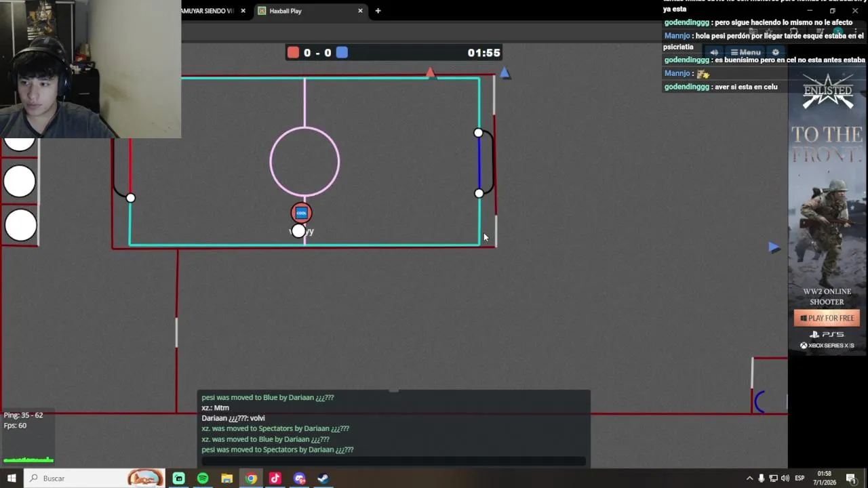Open the Windows notification center icon

click(851, 479)
